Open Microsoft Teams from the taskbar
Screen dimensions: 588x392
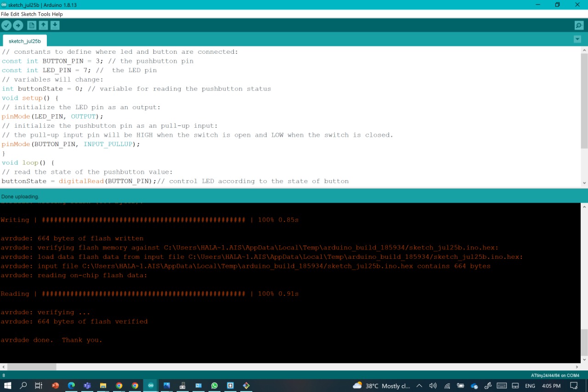87,386
